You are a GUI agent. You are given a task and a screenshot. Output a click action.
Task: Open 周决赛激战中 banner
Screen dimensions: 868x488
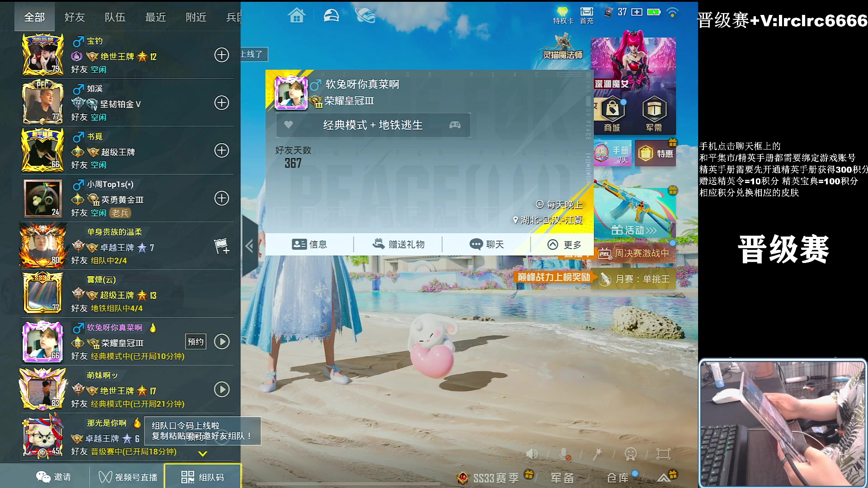click(634, 253)
